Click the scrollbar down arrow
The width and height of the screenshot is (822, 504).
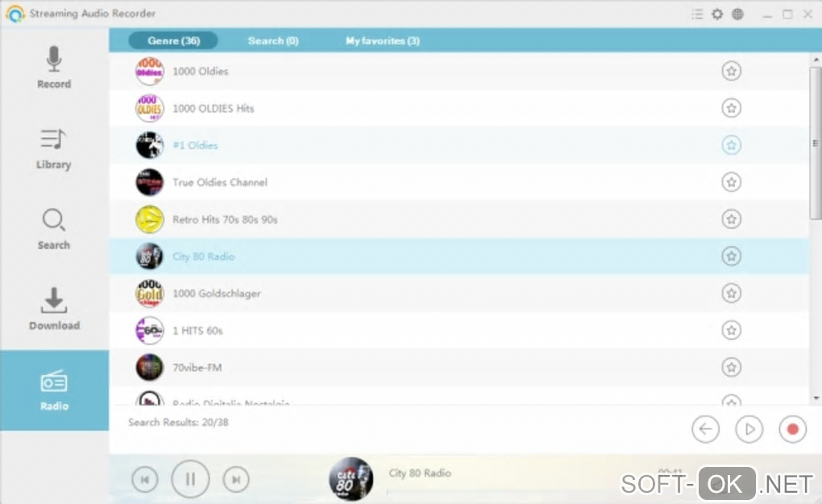tap(816, 399)
